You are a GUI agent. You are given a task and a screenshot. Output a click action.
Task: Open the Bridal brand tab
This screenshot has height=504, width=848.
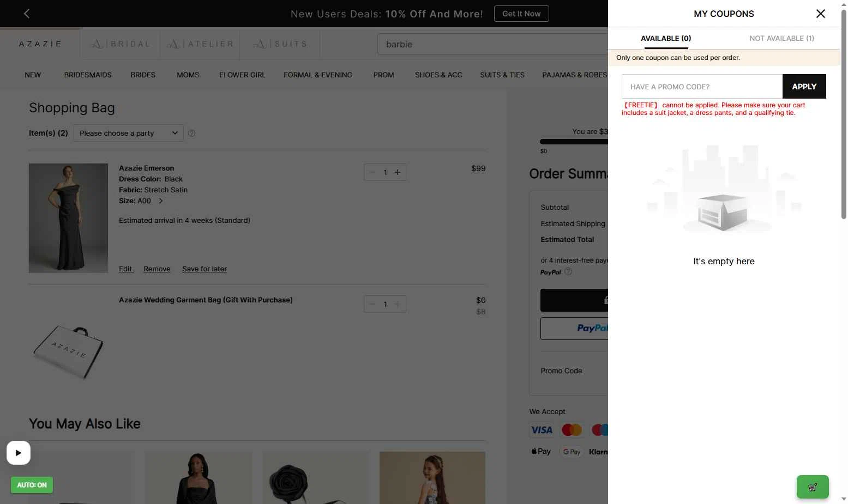coord(120,44)
